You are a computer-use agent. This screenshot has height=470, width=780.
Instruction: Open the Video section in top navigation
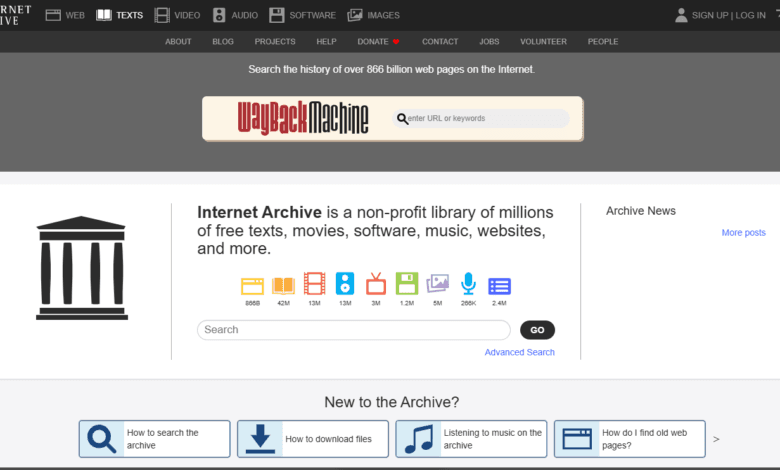click(x=177, y=15)
